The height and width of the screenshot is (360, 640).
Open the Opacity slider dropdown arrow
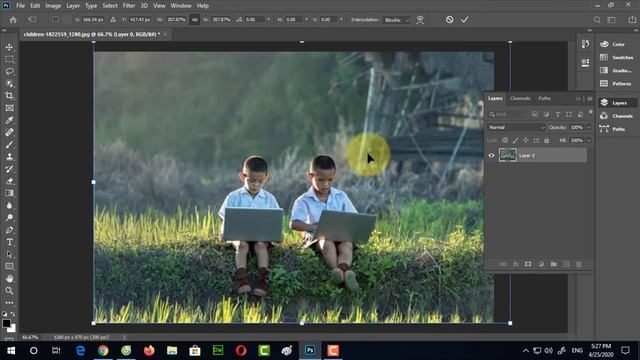tap(589, 127)
